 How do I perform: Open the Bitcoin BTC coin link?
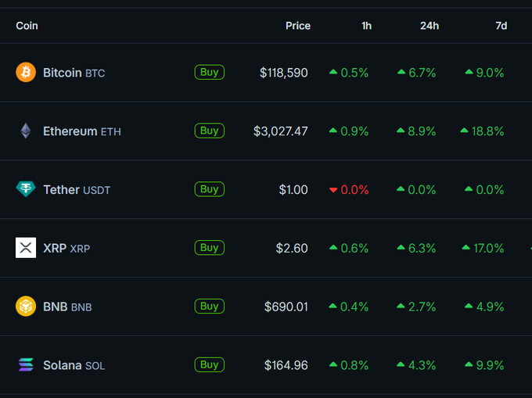74,73
